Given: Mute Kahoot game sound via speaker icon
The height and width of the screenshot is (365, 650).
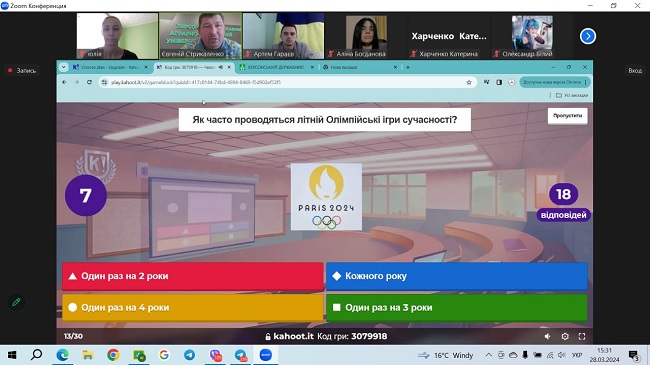Looking at the screenshot, I should 547,336.
